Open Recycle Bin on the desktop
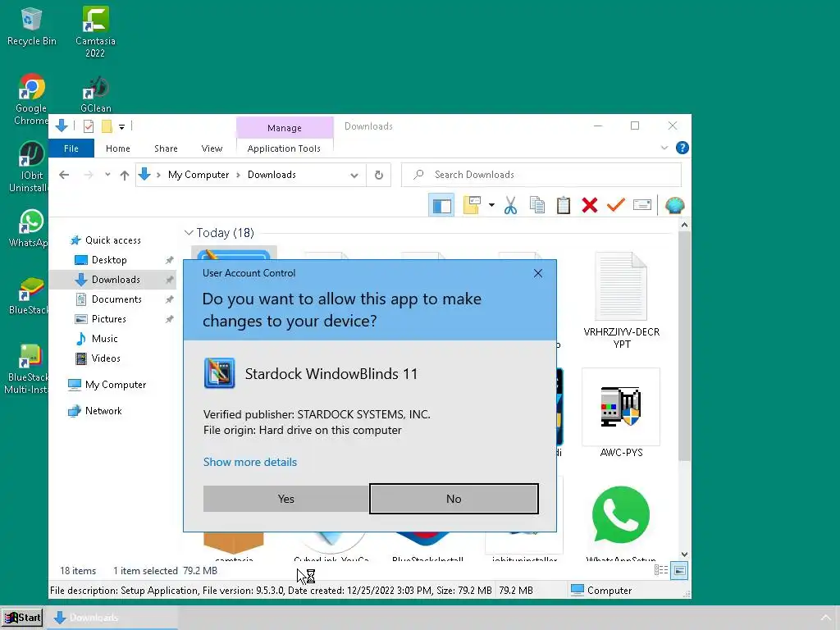This screenshot has height=630, width=840. [x=32, y=27]
